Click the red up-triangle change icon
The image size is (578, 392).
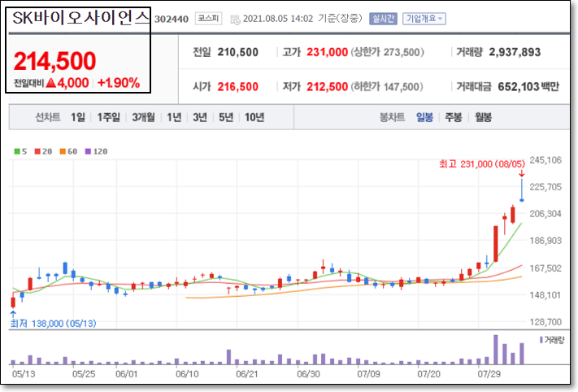pos(51,83)
